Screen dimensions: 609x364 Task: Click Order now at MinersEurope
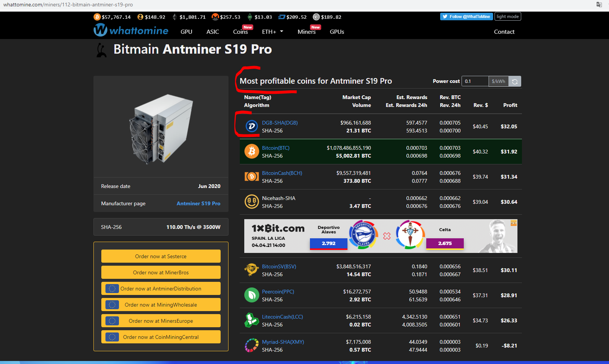pos(161,321)
